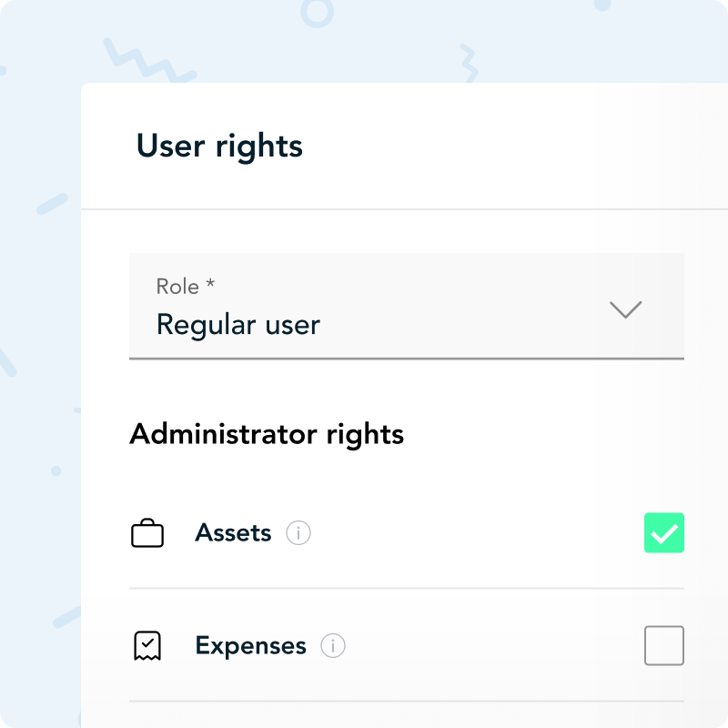The image size is (728, 728).
Task: Click the Assets row label
Action: 233,533
